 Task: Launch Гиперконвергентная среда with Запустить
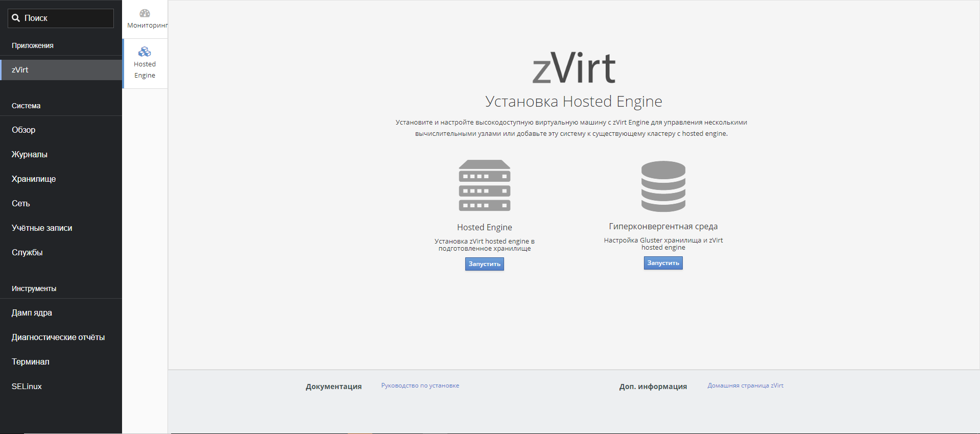[663, 263]
